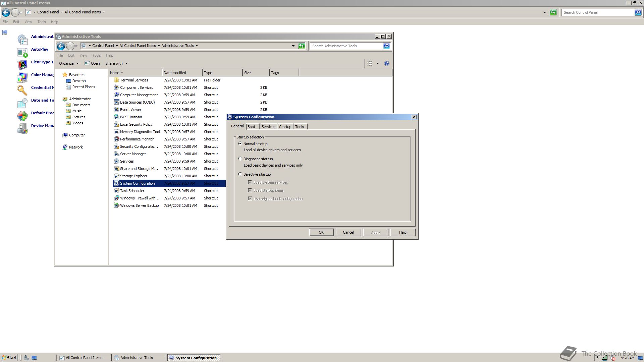The height and width of the screenshot is (362, 644).
Task: Click the Date and Time icon
Action: coord(22,103)
